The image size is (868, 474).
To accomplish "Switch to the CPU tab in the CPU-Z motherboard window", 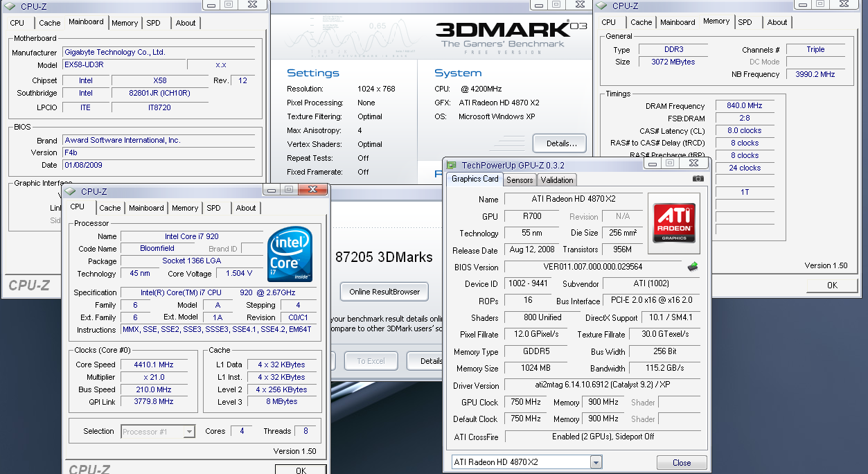I will tap(17, 23).
